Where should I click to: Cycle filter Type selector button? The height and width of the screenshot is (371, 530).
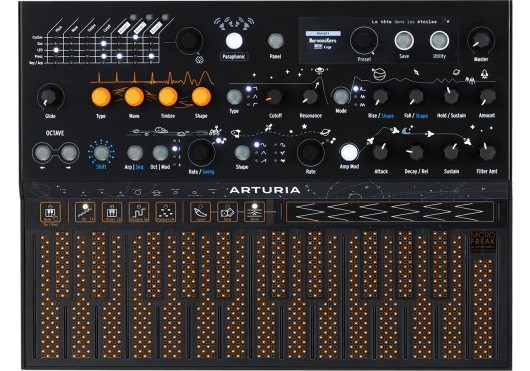(234, 97)
